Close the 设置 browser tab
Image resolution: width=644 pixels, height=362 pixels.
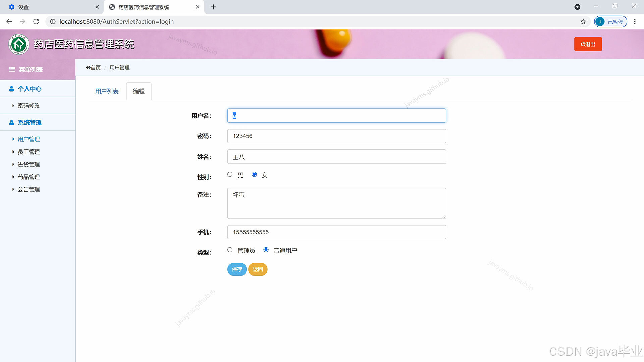tap(97, 7)
